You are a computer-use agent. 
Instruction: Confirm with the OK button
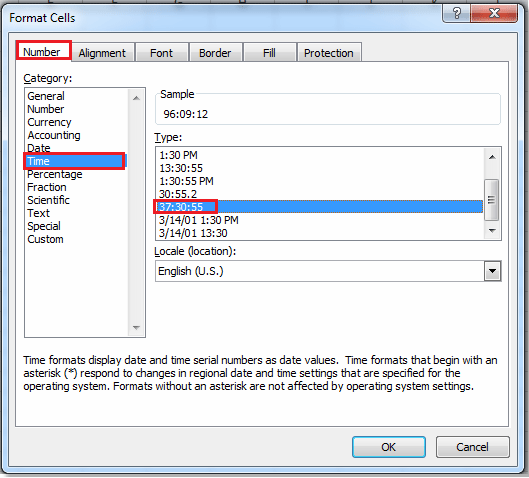[x=389, y=447]
